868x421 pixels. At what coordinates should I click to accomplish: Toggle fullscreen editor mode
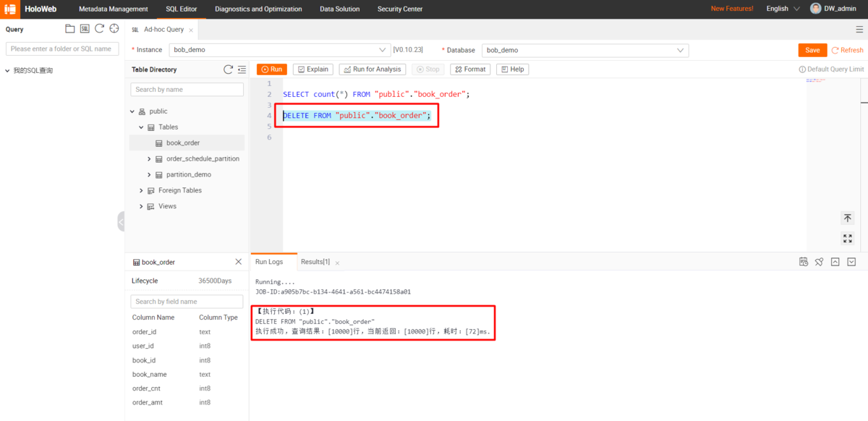coord(848,239)
